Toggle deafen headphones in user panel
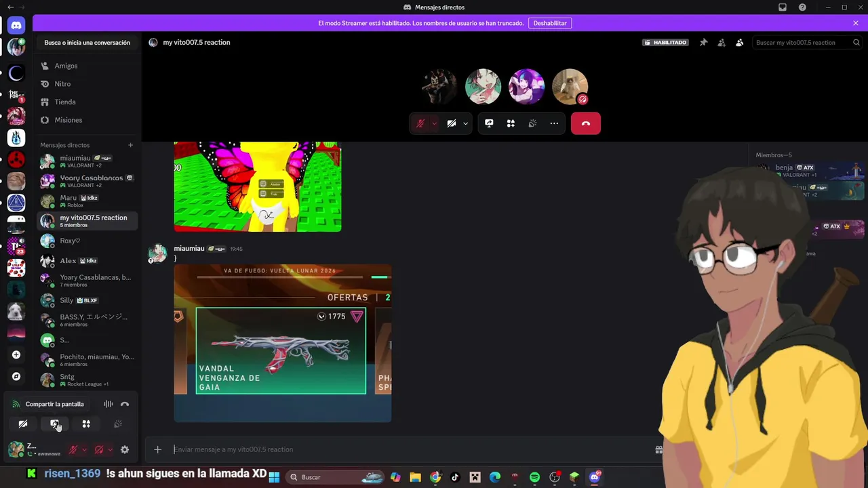868x488 pixels. pos(99,449)
